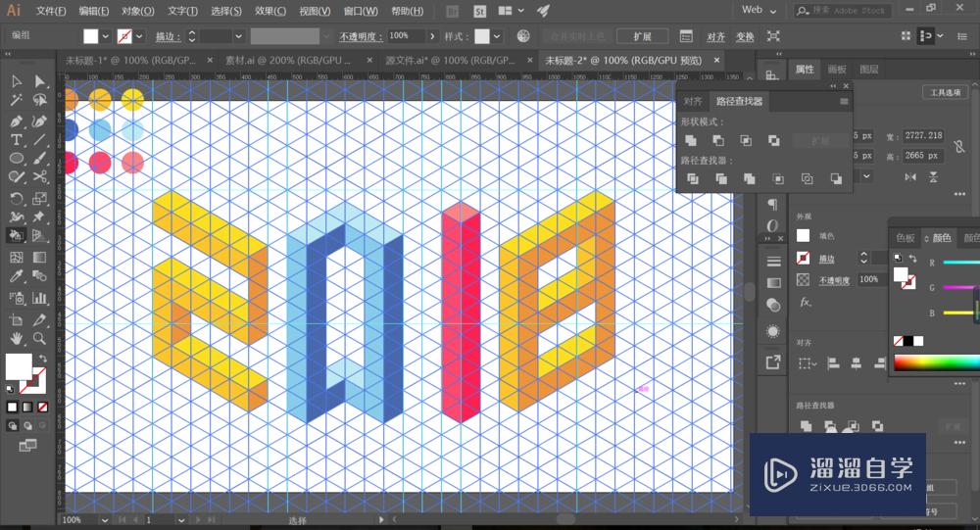Screen dimensions: 980x530
Task: Select the Line Segment tool
Action: pos(40,139)
